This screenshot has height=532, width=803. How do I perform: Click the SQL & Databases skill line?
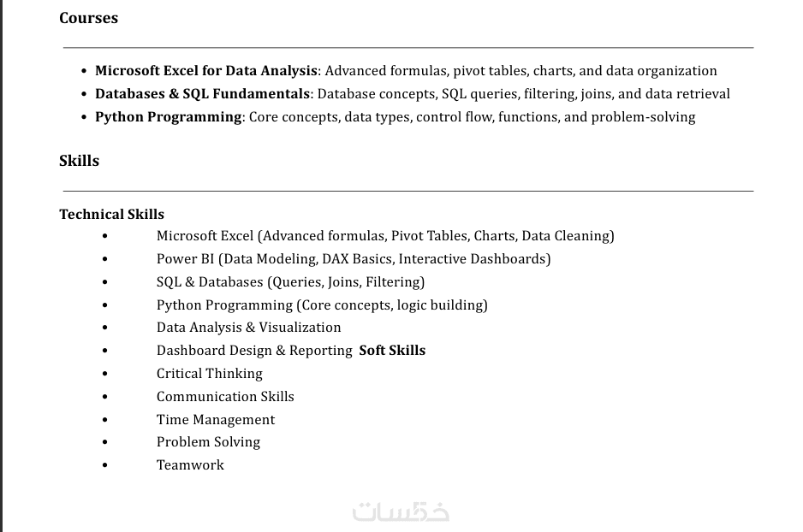click(x=290, y=282)
